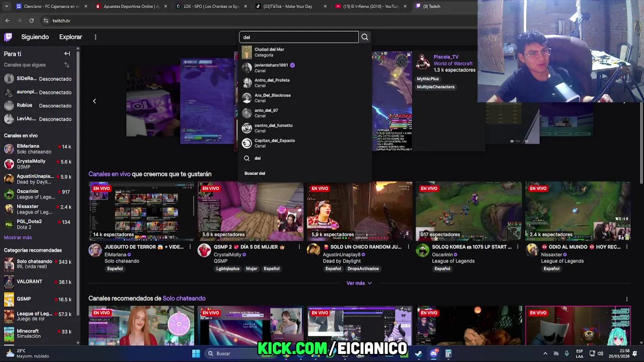644x362 pixels.
Task: Reload the page in browser toolbar
Action: 31,21
